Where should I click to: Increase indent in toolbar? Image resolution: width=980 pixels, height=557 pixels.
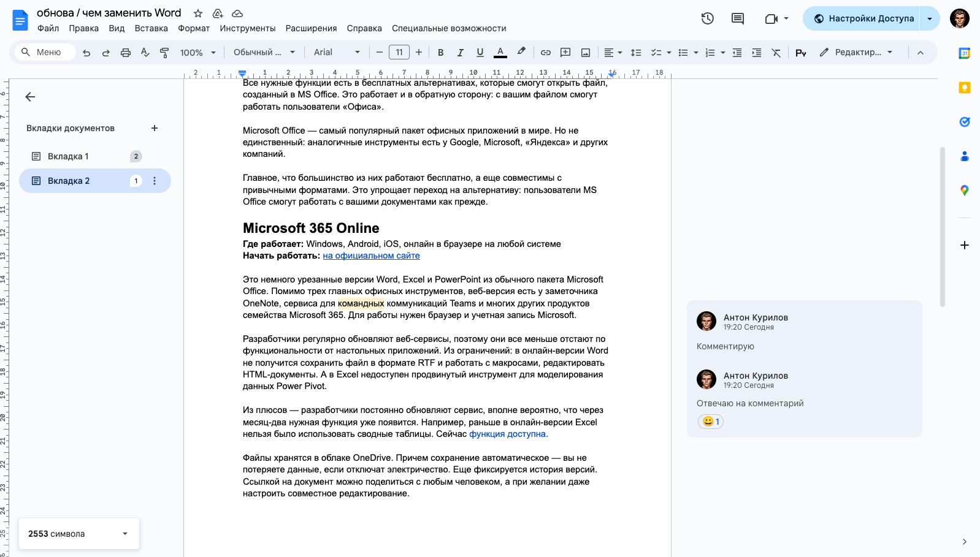[x=757, y=53]
